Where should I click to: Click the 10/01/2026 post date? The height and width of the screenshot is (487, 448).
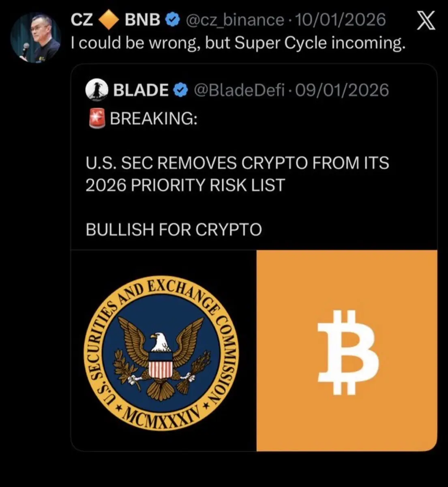click(341, 19)
